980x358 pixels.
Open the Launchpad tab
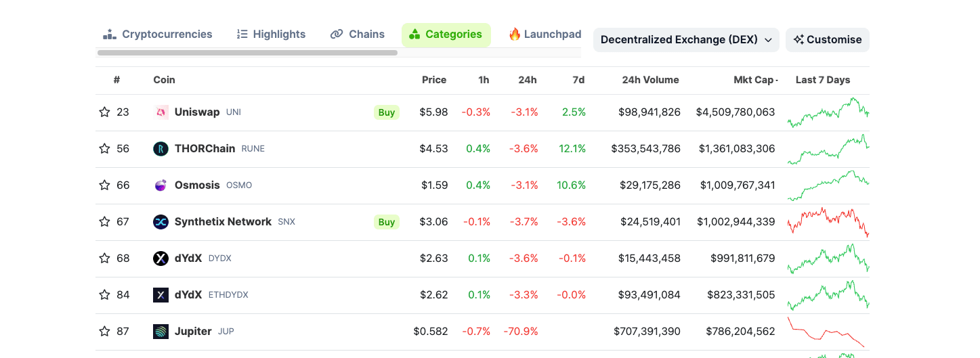click(545, 34)
